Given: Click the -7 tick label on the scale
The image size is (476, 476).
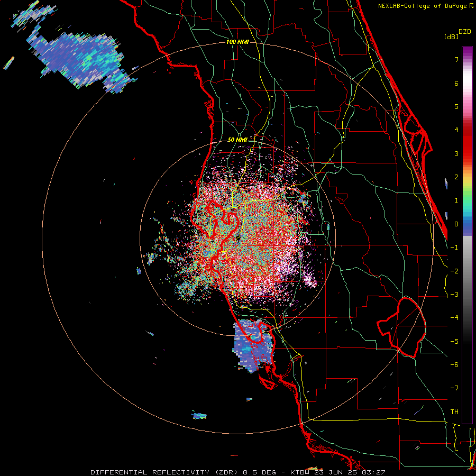Looking at the screenshot, I should point(454,388).
